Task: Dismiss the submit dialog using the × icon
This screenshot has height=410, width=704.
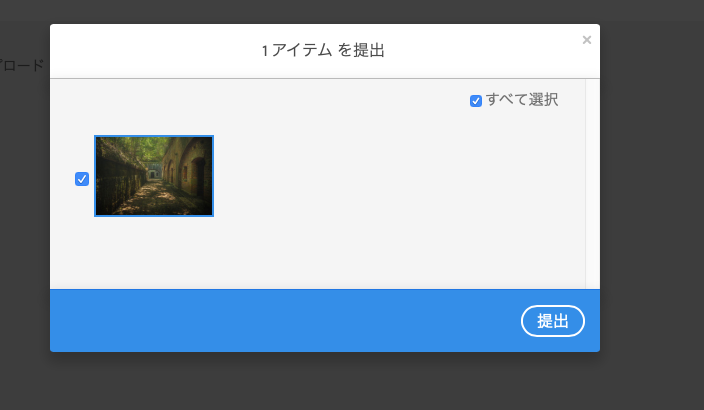Action: pyautogui.click(x=586, y=40)
